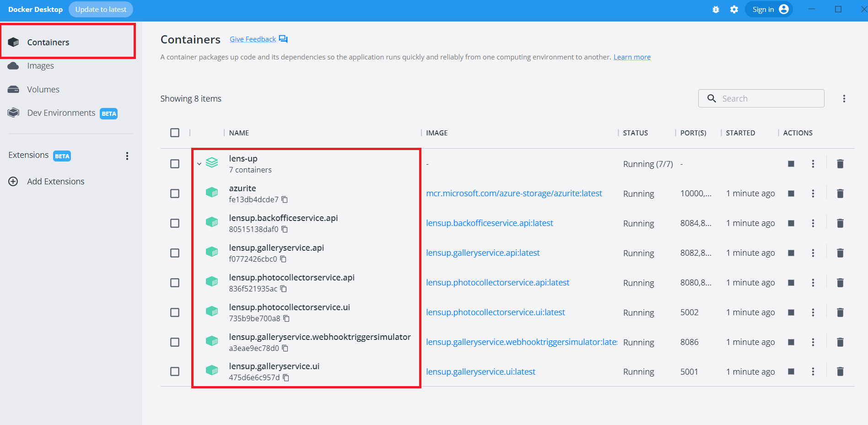Click Add Extensions in sidebar
The height and width of the screenshot is (425, 868).
(x=47, y=182)
